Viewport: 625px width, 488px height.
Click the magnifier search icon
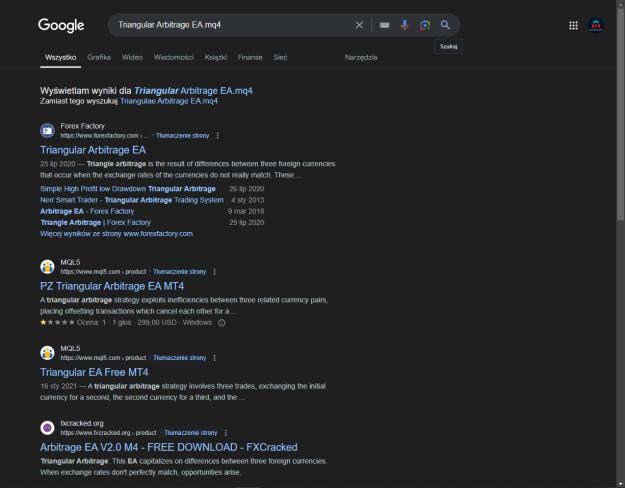point(445,25)
